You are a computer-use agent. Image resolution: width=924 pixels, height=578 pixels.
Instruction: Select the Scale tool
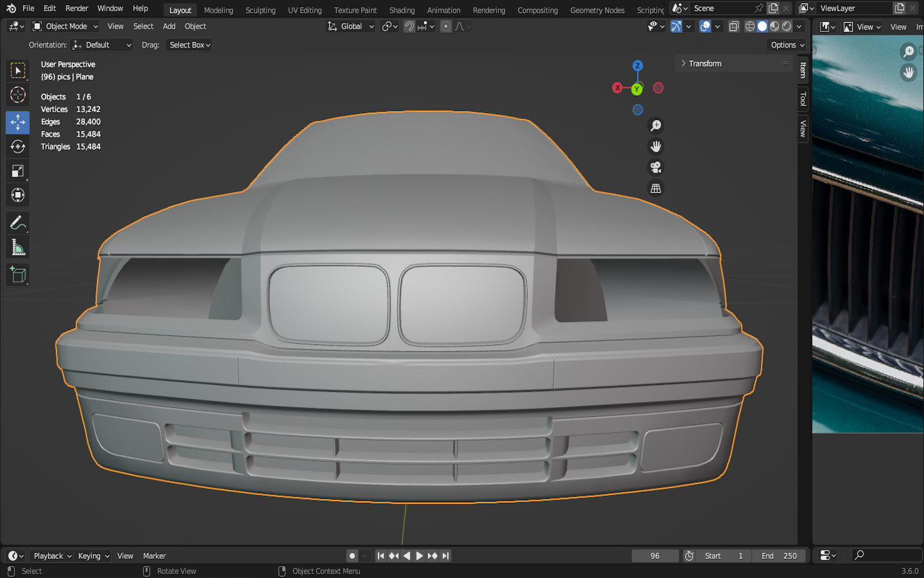click(x=17, y=171)
